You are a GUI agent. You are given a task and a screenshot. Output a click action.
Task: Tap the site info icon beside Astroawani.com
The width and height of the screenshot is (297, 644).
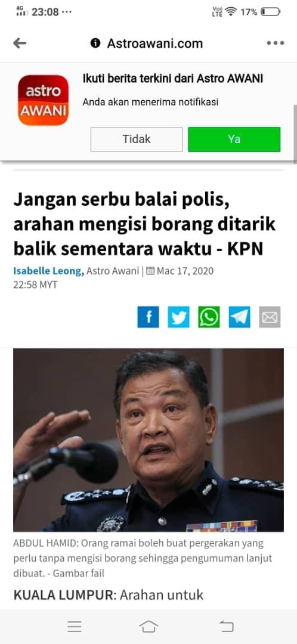coord(95,43)
